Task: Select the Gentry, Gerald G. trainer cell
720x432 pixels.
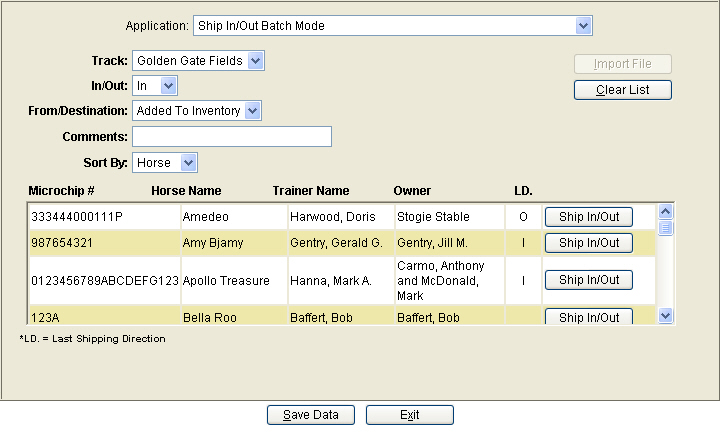Action: tap(341, 243)
